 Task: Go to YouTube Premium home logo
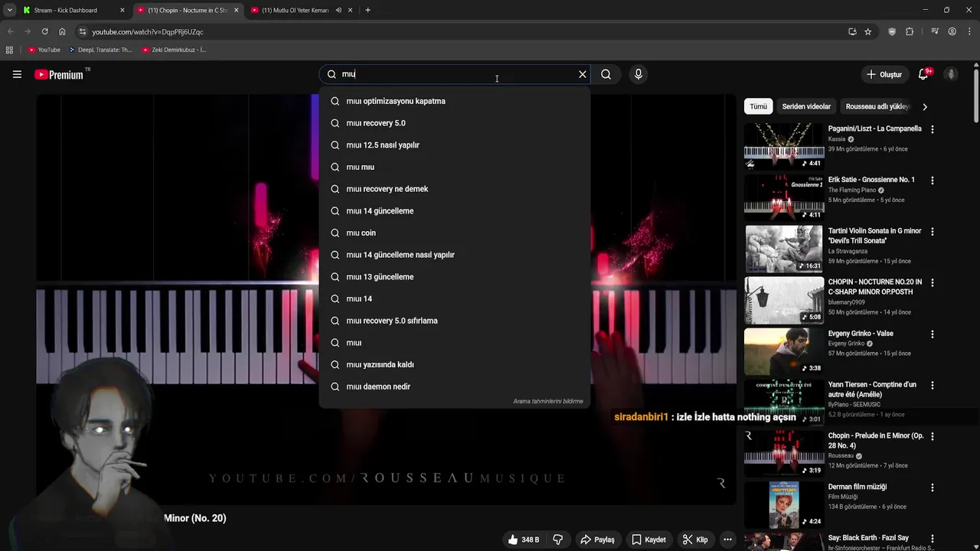tap(59, 74)
